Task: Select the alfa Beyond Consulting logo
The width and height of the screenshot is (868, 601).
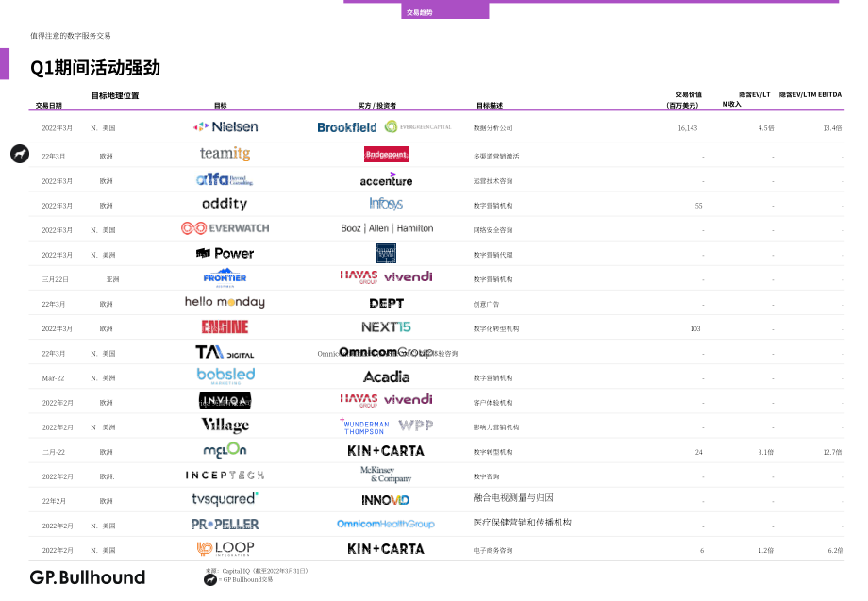Action: point(225,178)
